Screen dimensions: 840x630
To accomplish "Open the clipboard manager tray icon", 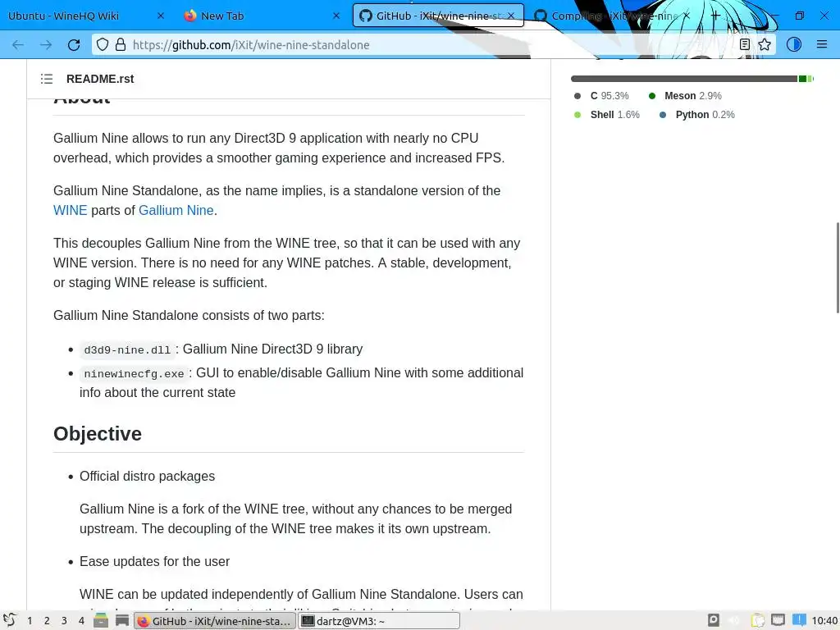I will pyautogui.click(x=757, y=620).
